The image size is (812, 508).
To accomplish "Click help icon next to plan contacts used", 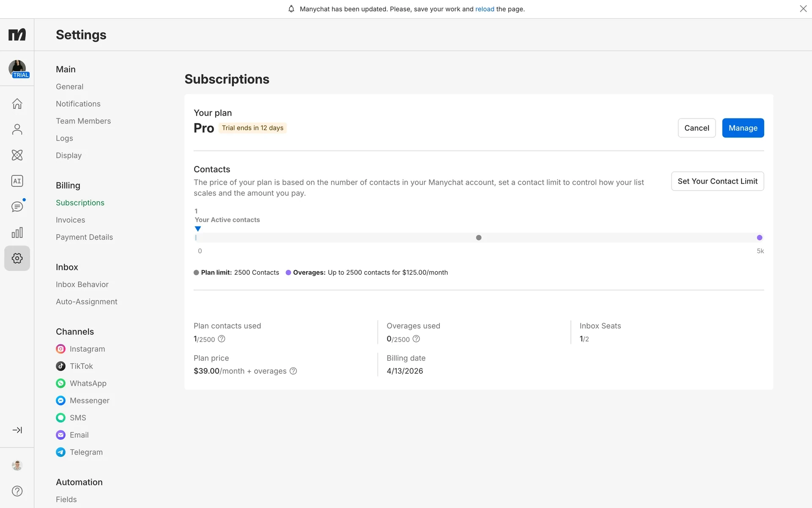I will pyautogui.click(x=221, y=339).
